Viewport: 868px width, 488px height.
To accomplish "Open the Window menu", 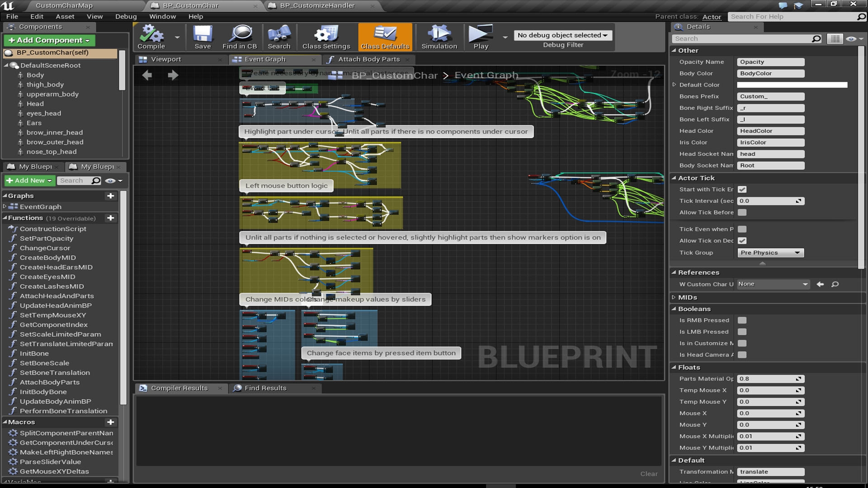I will pyautogui.click(x=162, y=16).
